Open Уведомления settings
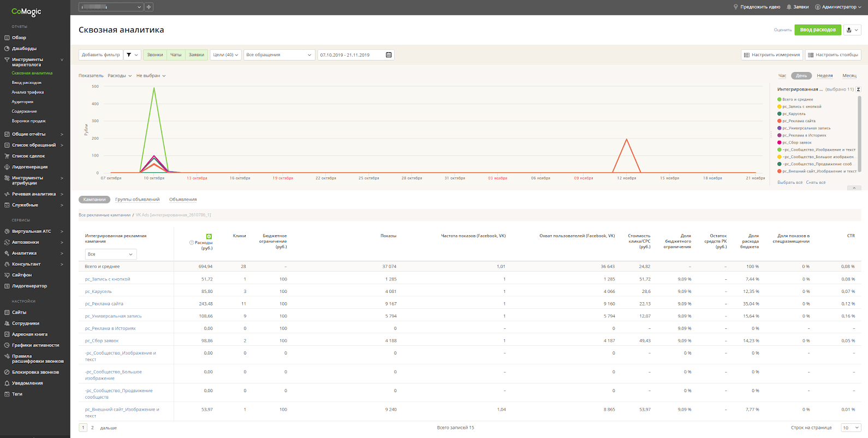 (27, 383)
